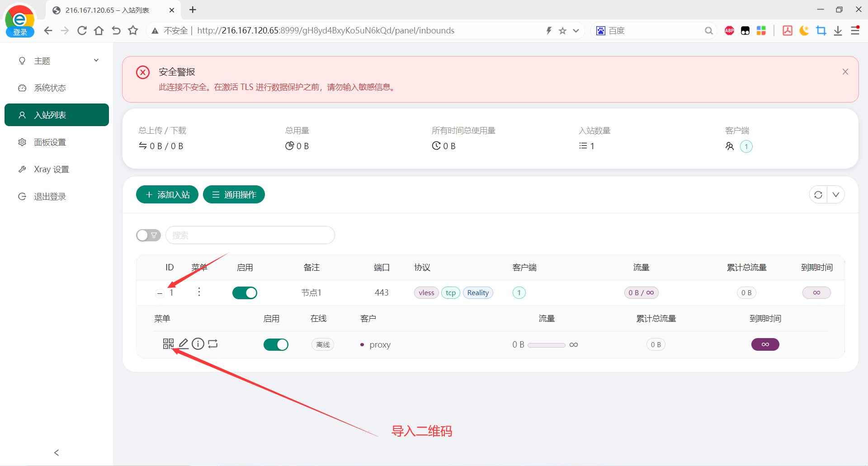Click the 搜索 input field

click(250, 235)
